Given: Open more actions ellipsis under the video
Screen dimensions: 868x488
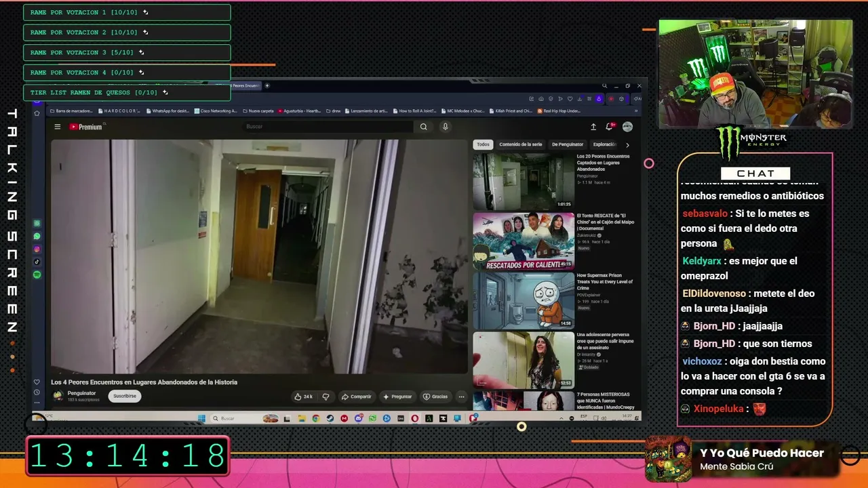Looking at the screenshot, I should coord(461,396).
